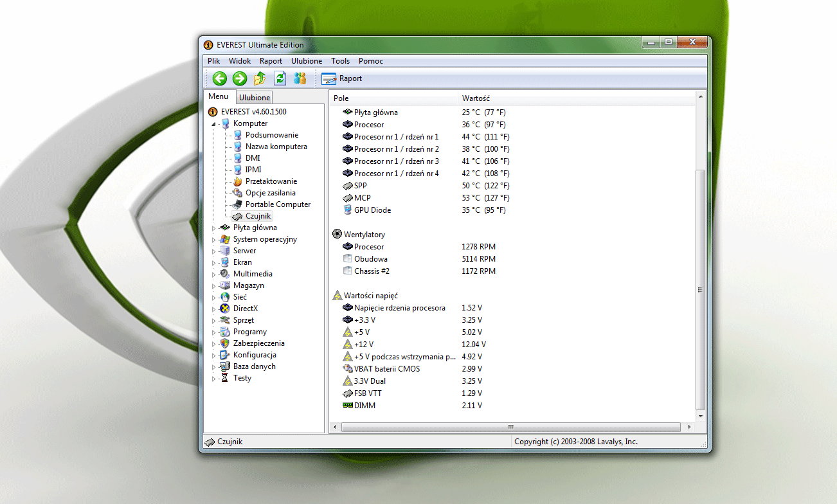Click the DIMM memory icon
837x504 pixels.
348,406
